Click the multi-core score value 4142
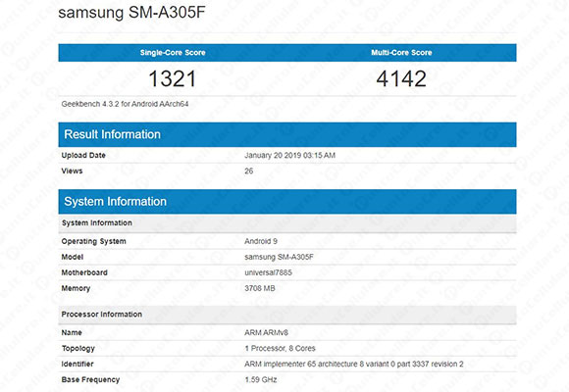Image resolution: width=569 pixels, height=392 pixels. pos(401,78)
